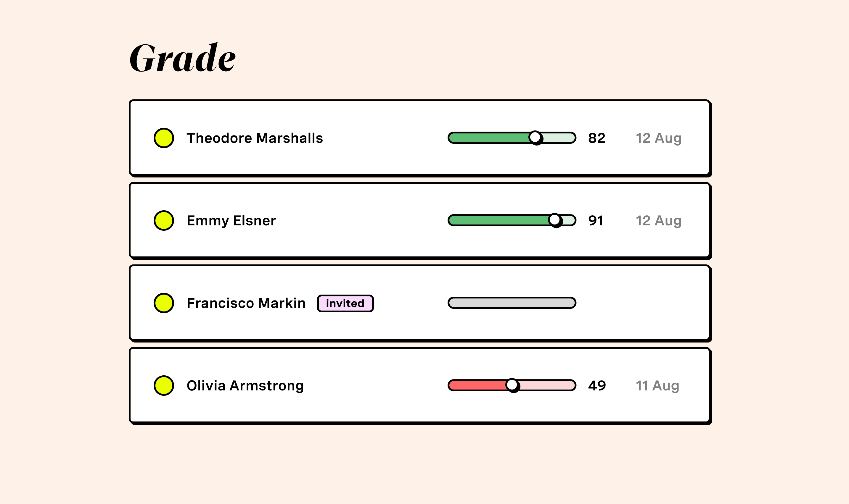Click Theodore's 12 Aug date

[659, 138]
